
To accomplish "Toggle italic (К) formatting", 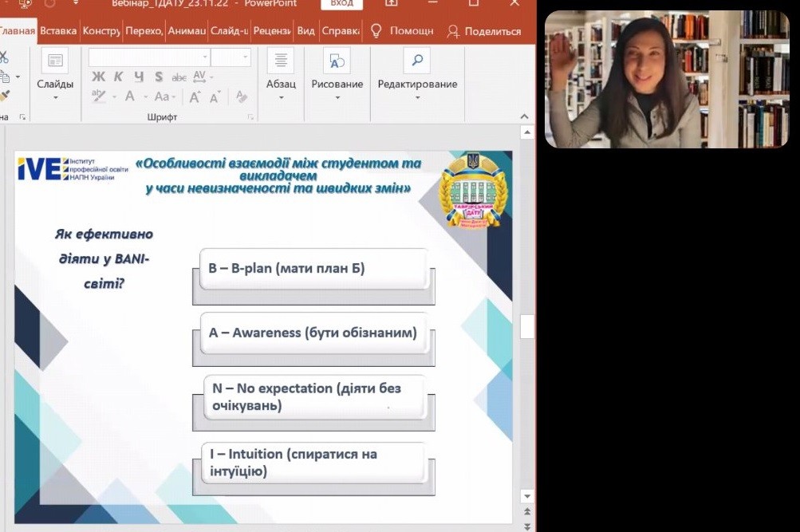I will coord(118,77).
